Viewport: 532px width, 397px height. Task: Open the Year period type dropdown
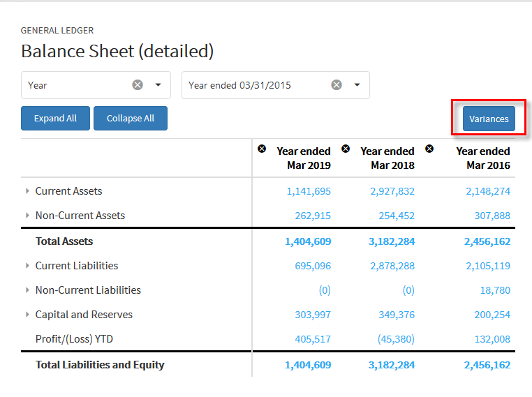(158, 84)
